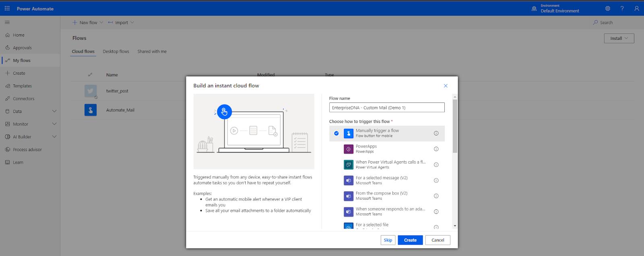Sort by the Name column header

coord(112,75)
